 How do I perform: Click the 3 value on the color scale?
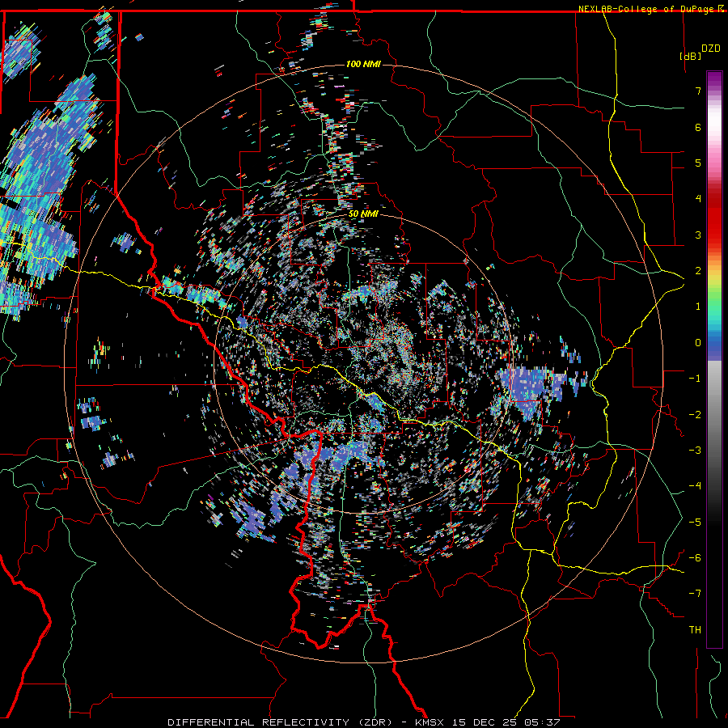(698, 235)
